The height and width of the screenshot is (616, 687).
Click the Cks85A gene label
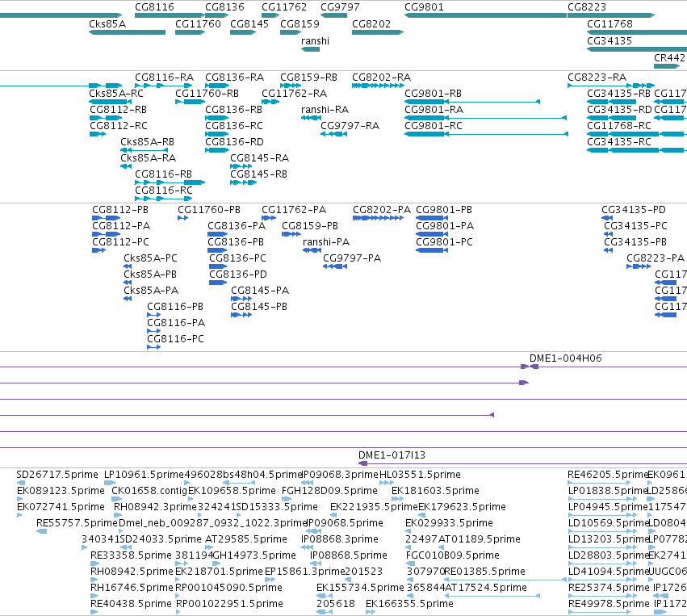coord(107,24)
